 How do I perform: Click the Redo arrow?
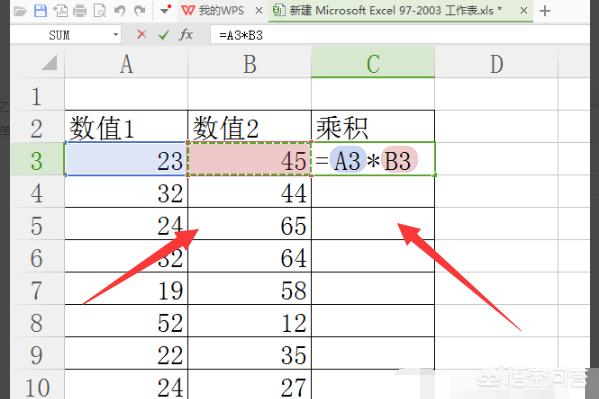[x=139, y=11]
